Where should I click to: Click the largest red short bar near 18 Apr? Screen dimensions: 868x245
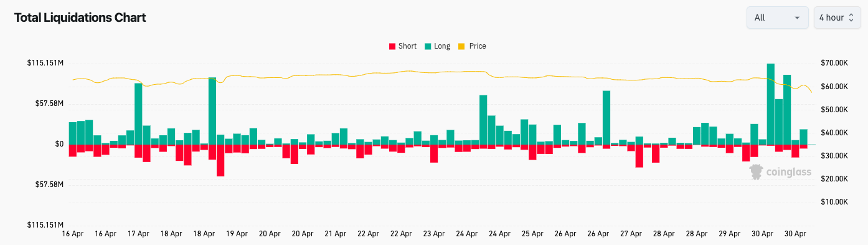(220, 160)
